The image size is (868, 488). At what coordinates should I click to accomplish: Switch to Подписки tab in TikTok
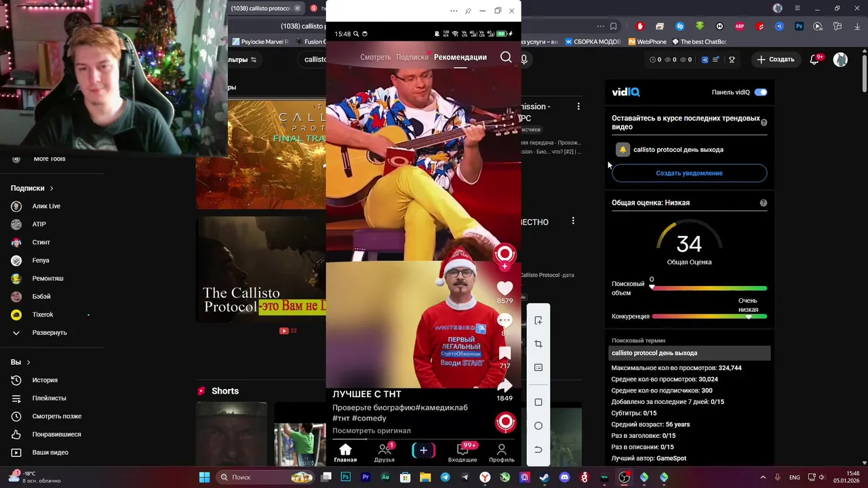412,58
